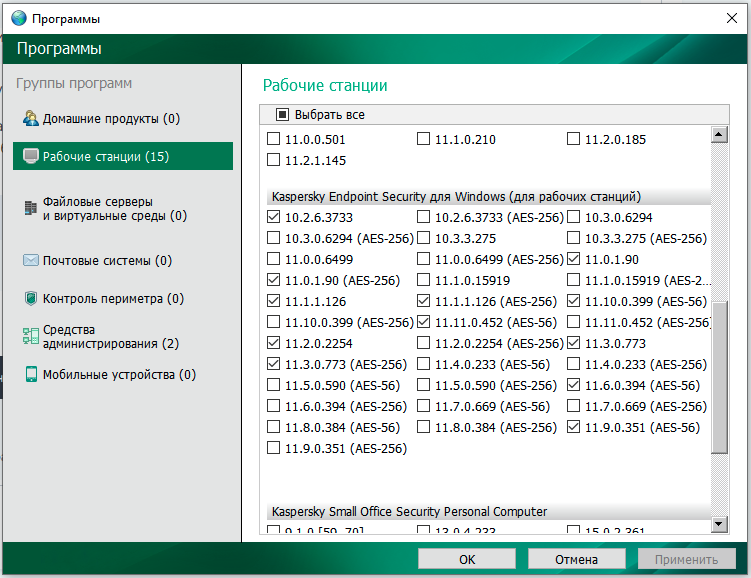Image resolution: width=751 pixels, height=578 pixels.
Task: Uncheck 11.9.0.351 (AES-56)
Action: point(573,427)
